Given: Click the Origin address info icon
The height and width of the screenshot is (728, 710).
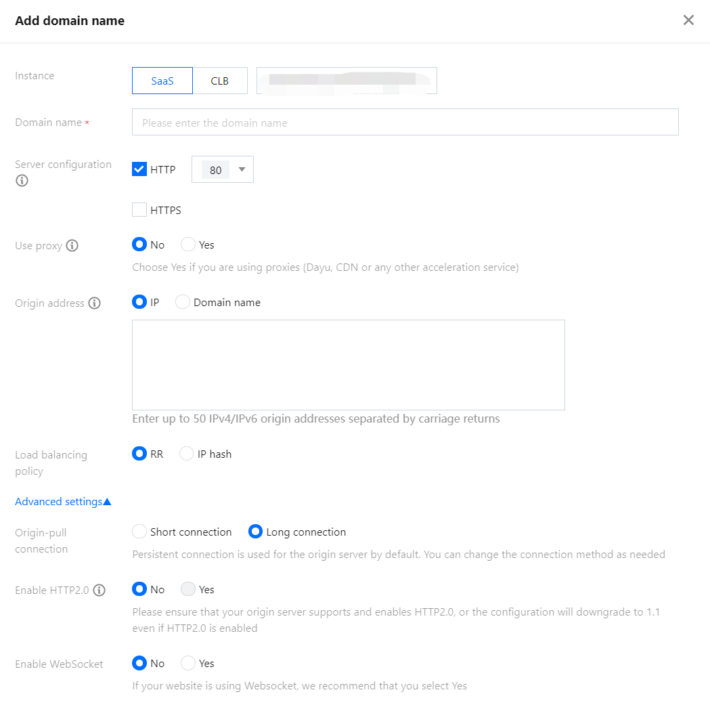Looking at the screenshot, I should [x=95, y=303].
